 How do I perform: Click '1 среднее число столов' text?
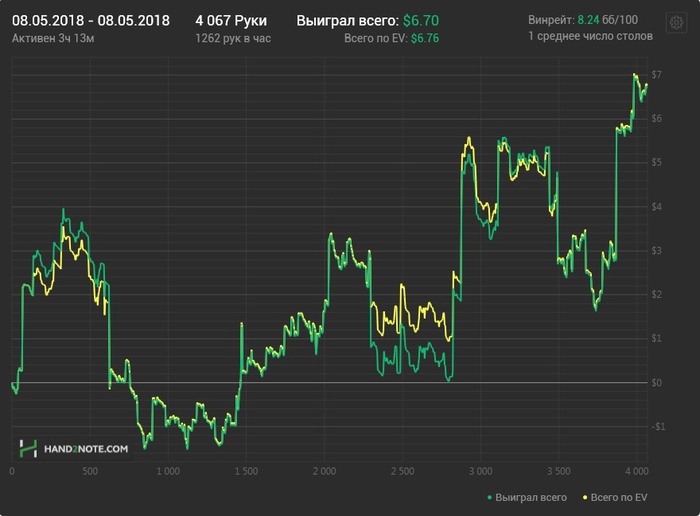590,36
